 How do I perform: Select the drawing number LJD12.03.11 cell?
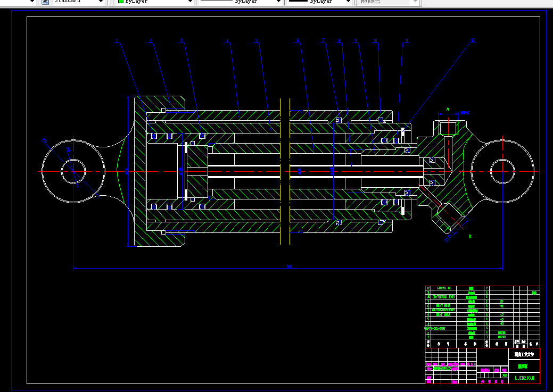coord(524,378)
